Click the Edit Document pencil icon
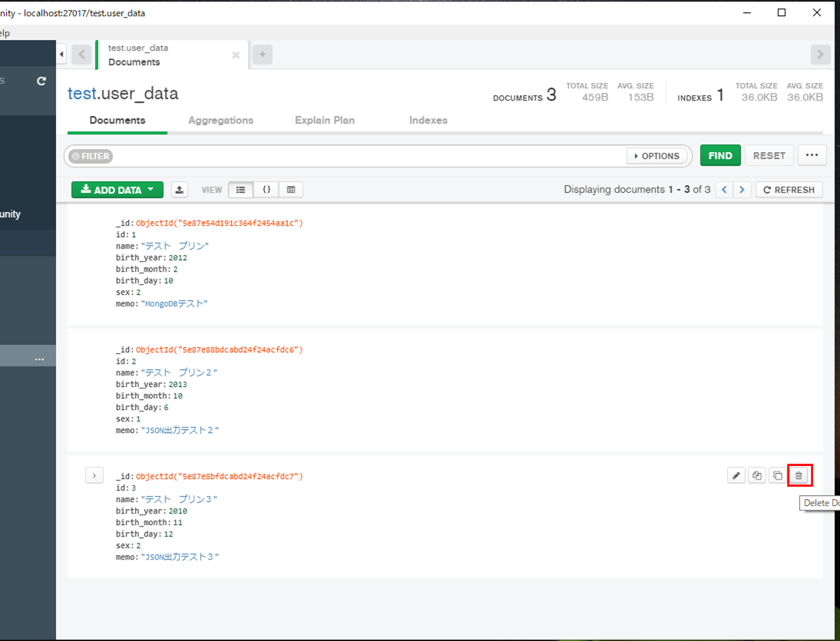 coord(736,475)
